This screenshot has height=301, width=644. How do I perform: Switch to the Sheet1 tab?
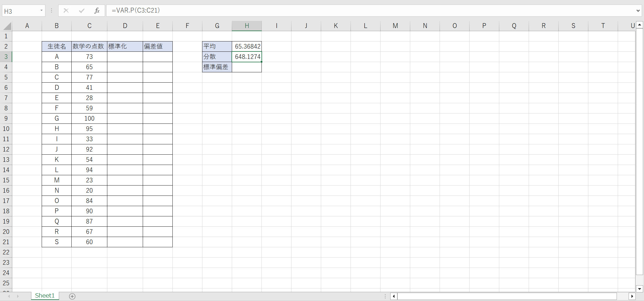(x=45, y=296)
